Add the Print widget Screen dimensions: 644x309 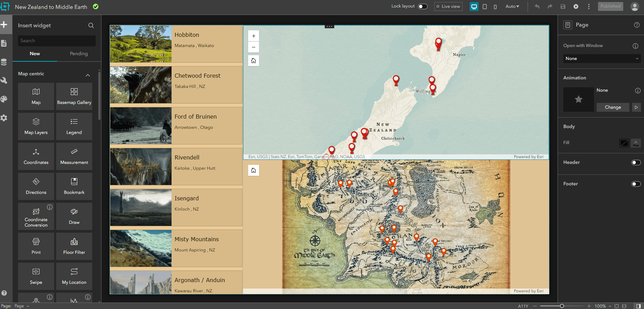pos(36,246)
